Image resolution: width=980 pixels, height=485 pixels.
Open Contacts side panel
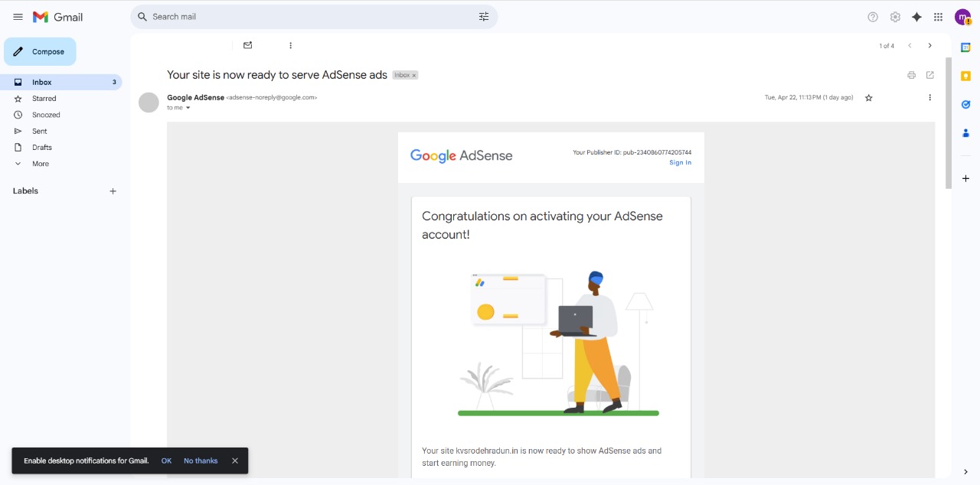(x=965, y=132)
